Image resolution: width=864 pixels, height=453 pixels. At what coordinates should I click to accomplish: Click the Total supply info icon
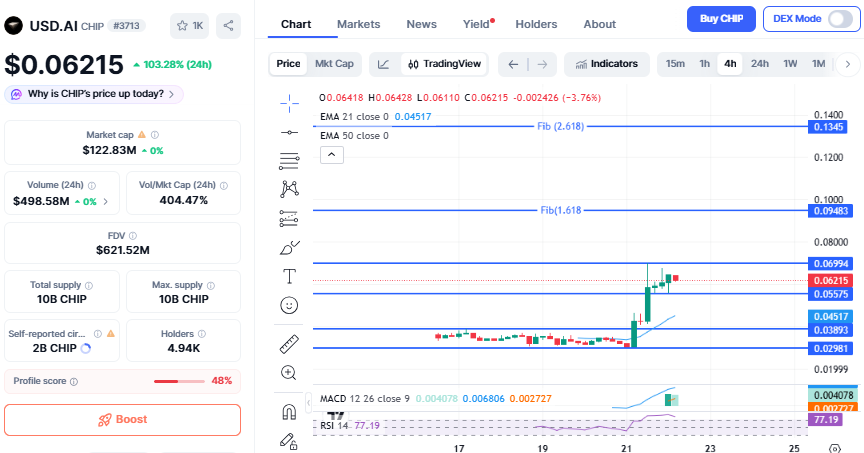pos(89,285)
